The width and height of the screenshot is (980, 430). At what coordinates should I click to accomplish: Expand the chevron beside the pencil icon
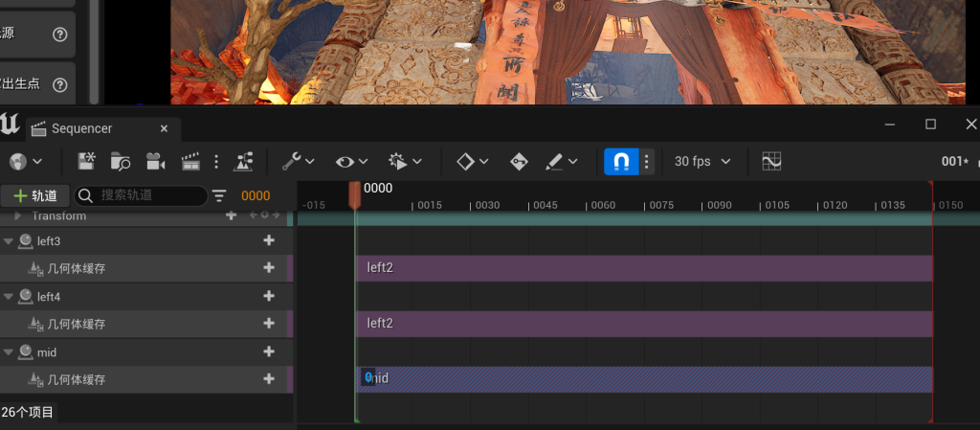pyautogui.click(x=572, y=161)
